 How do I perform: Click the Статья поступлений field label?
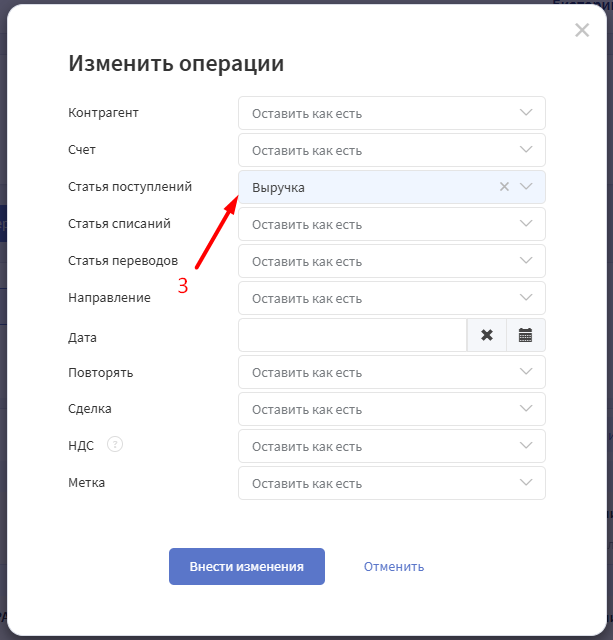[x=130, y=187]
